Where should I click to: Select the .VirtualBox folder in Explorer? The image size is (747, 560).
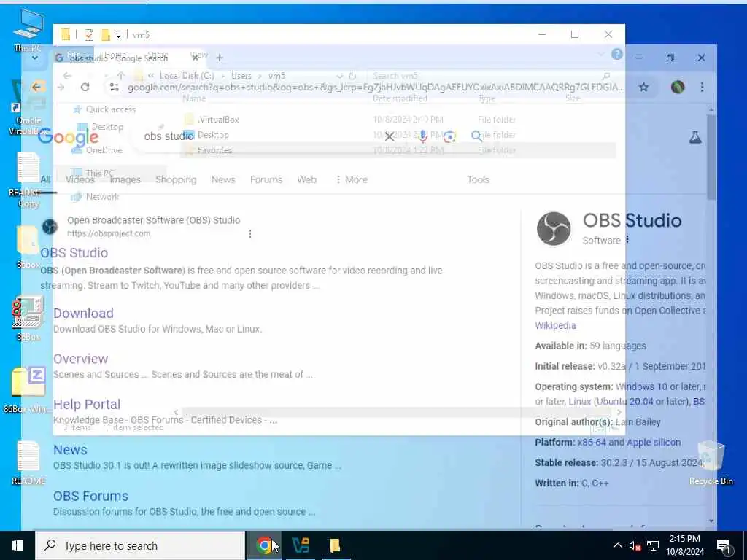tap(218, 120)
